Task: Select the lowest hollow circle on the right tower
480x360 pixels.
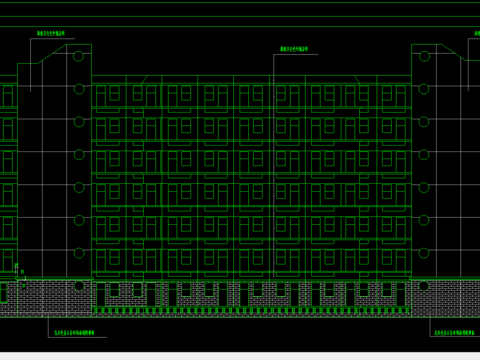Action: 424,253
